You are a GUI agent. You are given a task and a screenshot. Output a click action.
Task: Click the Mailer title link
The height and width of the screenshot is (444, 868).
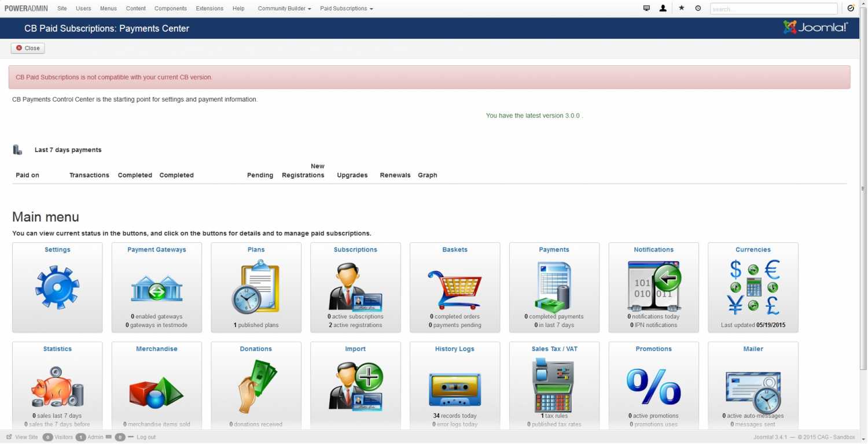coord(753,349)
